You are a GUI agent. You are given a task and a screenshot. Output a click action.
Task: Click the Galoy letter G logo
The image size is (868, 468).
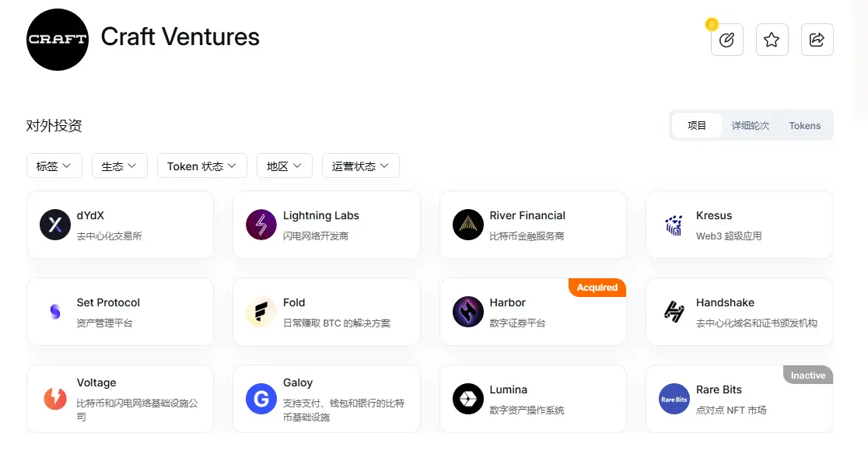pyautogui.click(x=261, y=398)
